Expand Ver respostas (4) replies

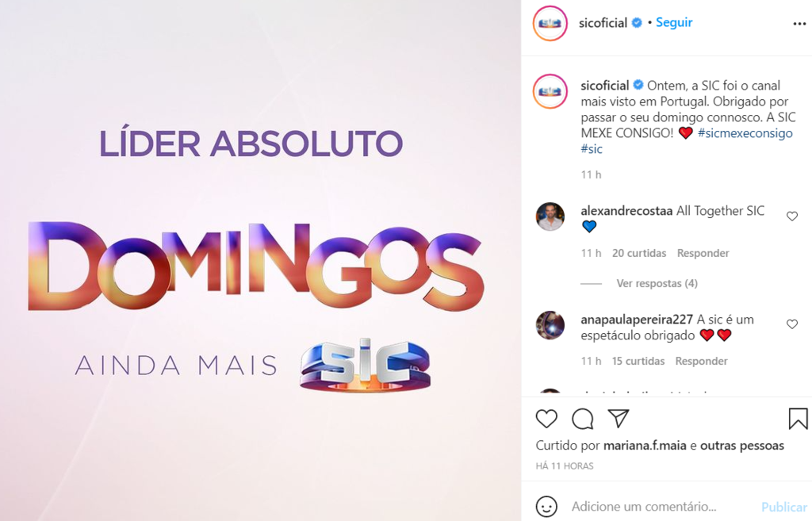pos(657,283)
